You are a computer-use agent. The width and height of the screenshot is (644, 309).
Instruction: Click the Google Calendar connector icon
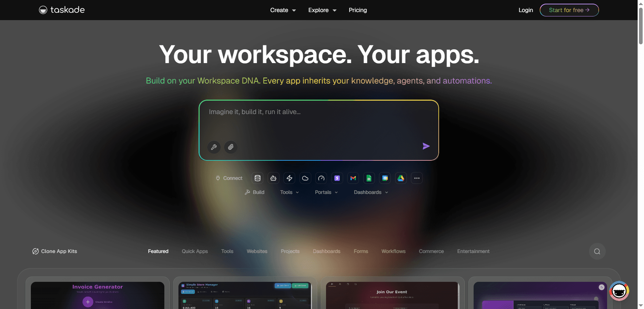(385, 178)
